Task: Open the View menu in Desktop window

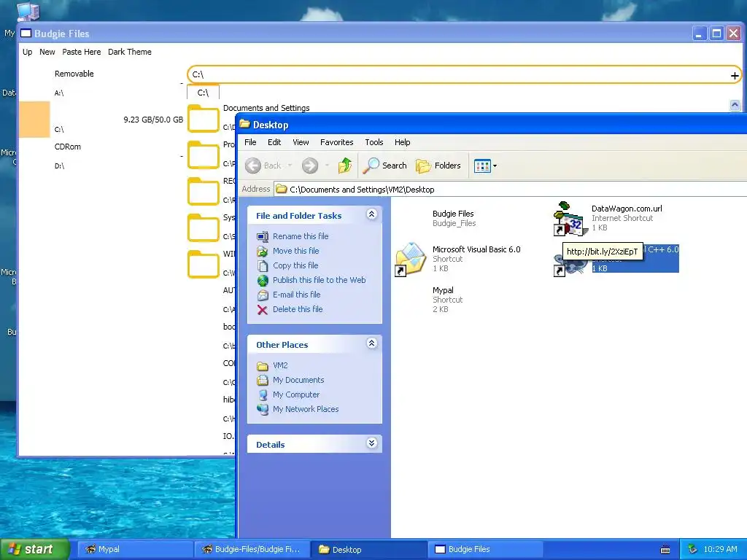Action: tap(301, 142)
